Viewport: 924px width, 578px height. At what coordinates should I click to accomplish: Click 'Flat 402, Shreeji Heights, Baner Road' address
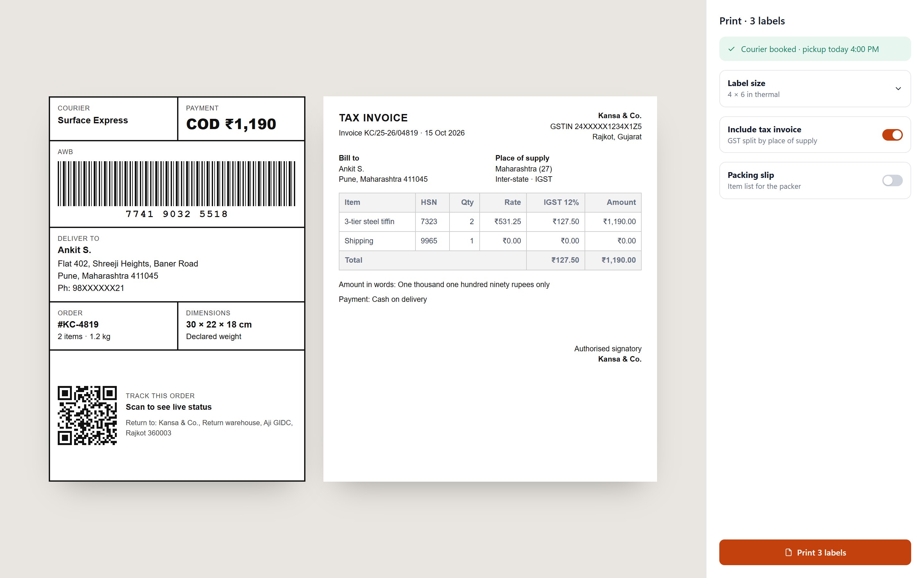click(x=128, y=264)
